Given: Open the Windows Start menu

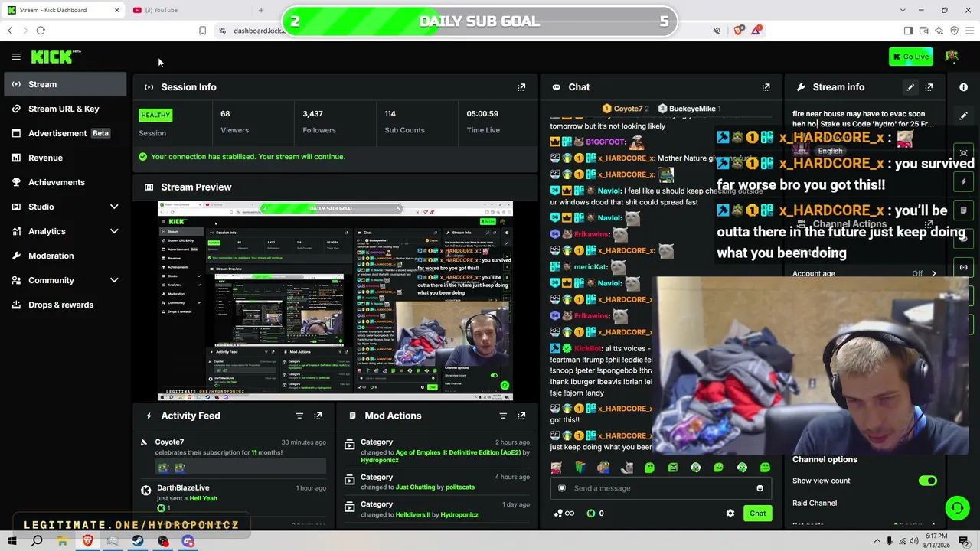Looking at the screenshot, I should (x=12, y=541).
